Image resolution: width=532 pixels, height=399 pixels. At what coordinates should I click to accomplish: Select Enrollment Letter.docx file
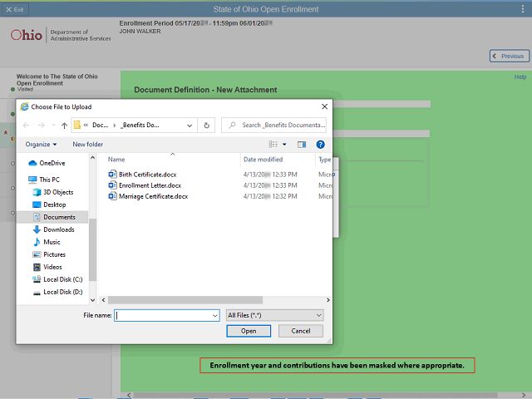pos(150,185)
